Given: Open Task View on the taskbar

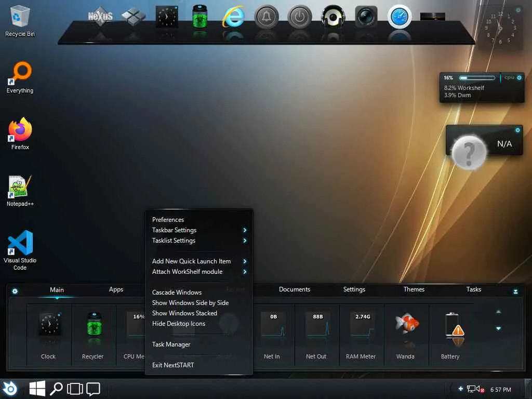Looking at the screenshot, I should pos(75,389).
